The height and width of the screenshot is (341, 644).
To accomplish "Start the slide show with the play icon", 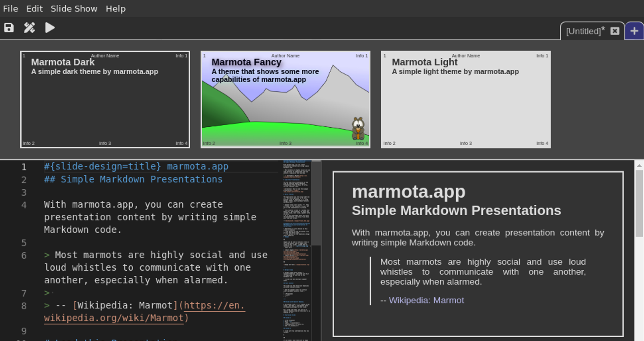I will click(50, 28).
